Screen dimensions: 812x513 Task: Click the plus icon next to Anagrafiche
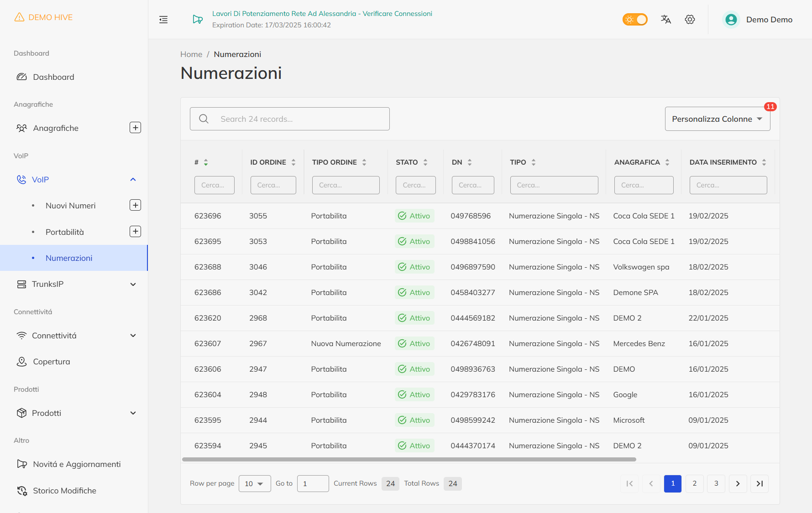click(x=135, y=128)
